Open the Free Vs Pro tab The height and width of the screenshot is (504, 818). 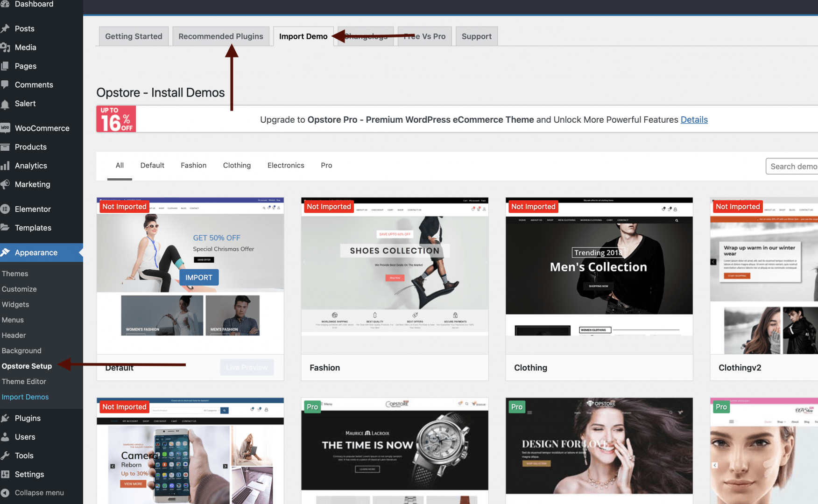tap(424, 36)
